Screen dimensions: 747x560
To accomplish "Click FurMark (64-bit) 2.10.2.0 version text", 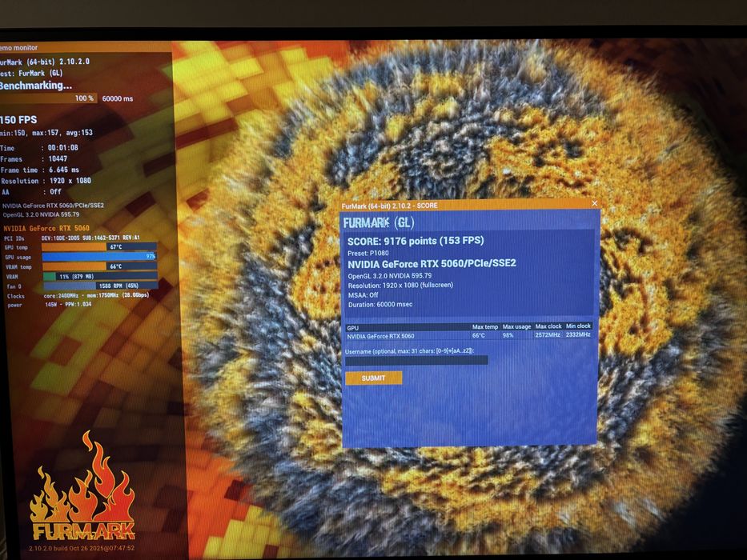I will click(x=45, y=62).
